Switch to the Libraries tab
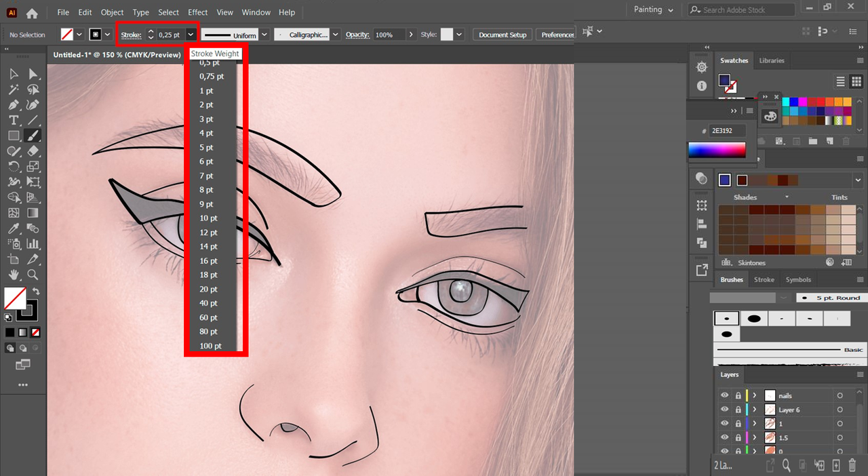This screenshot has width=868, height=476. (772, 60)
